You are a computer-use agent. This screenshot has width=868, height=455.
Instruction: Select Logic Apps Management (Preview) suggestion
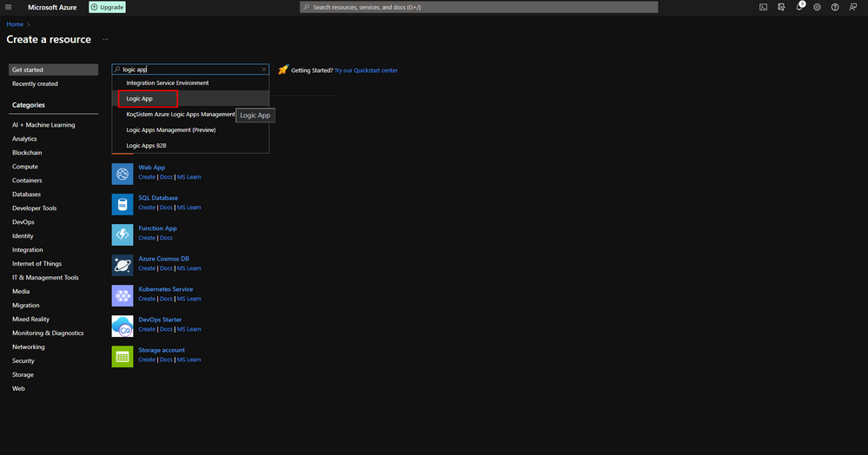190,130
